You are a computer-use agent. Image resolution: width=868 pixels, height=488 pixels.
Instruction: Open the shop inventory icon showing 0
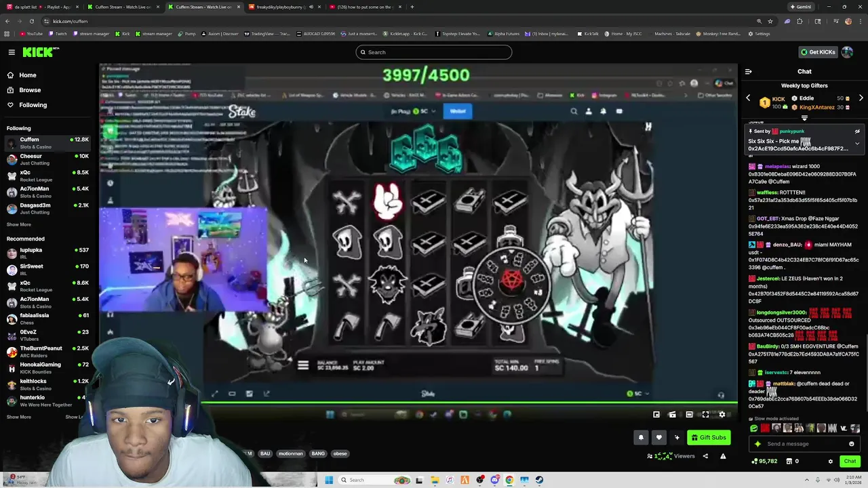[792, 462]
